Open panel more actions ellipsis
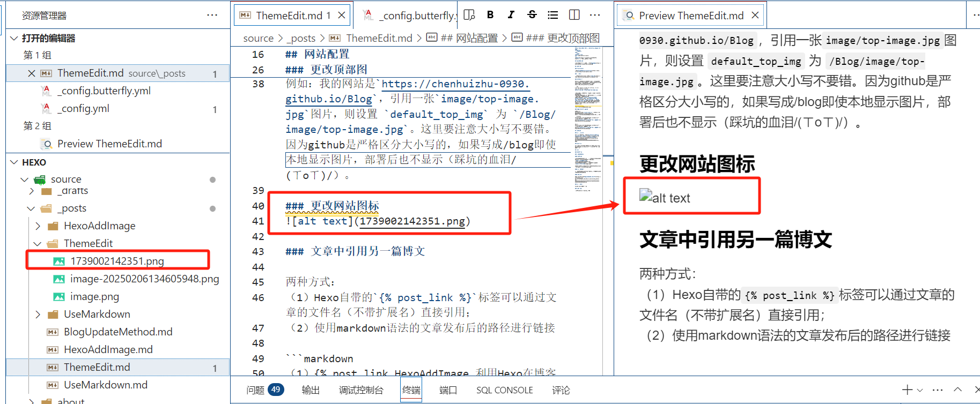Image resolution: width=980 pixels, height=404 pixels. [938, 390]
